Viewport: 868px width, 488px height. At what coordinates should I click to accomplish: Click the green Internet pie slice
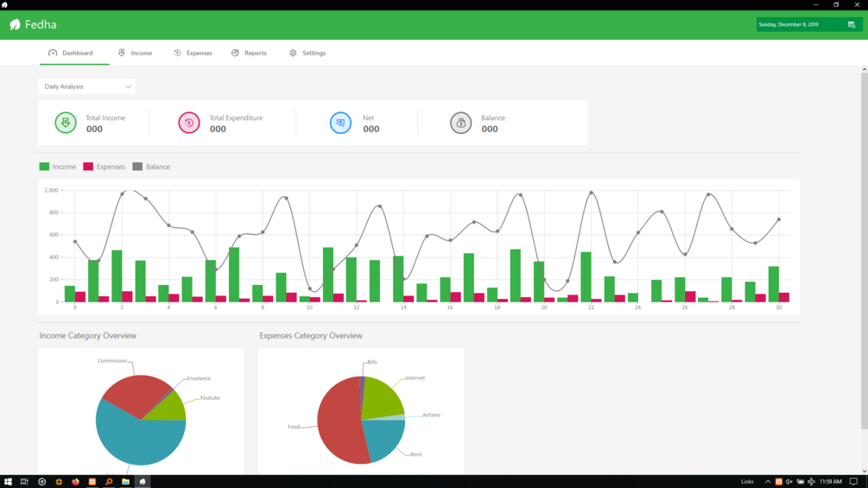click(382, 398)
